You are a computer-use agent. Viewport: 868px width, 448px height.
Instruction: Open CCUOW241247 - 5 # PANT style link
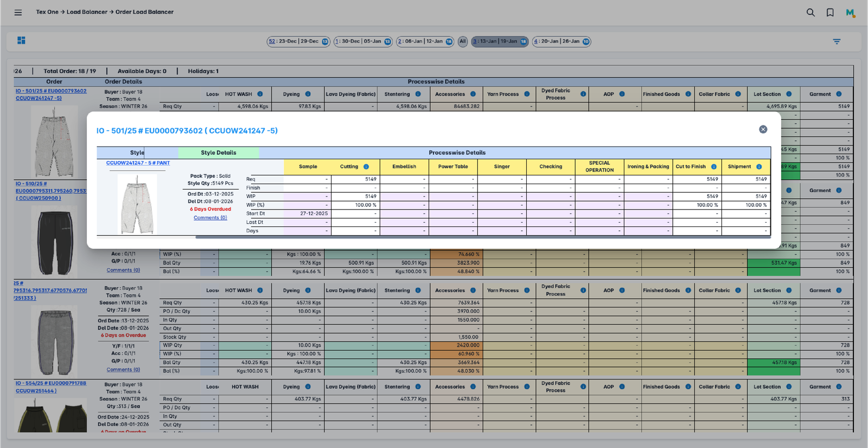tap(138, 163)
